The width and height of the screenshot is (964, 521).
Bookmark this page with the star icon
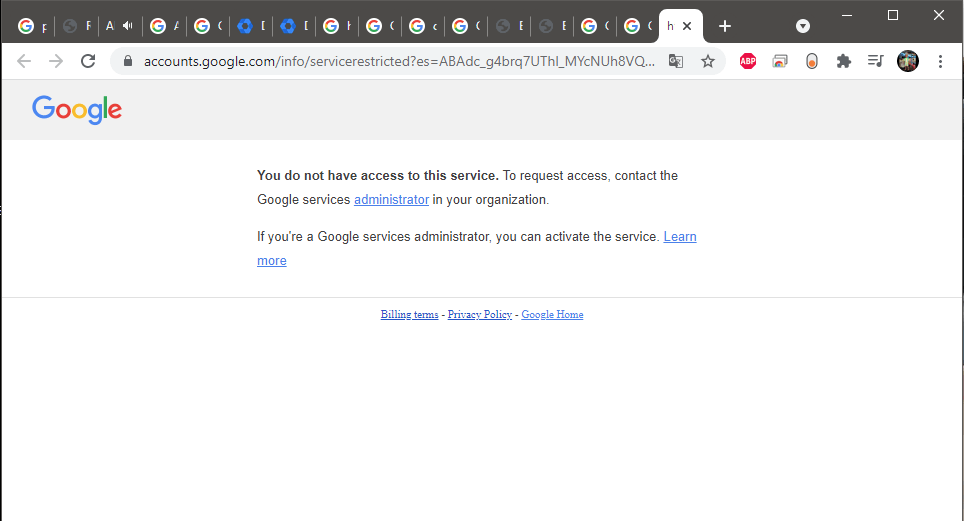coord(708,61)
